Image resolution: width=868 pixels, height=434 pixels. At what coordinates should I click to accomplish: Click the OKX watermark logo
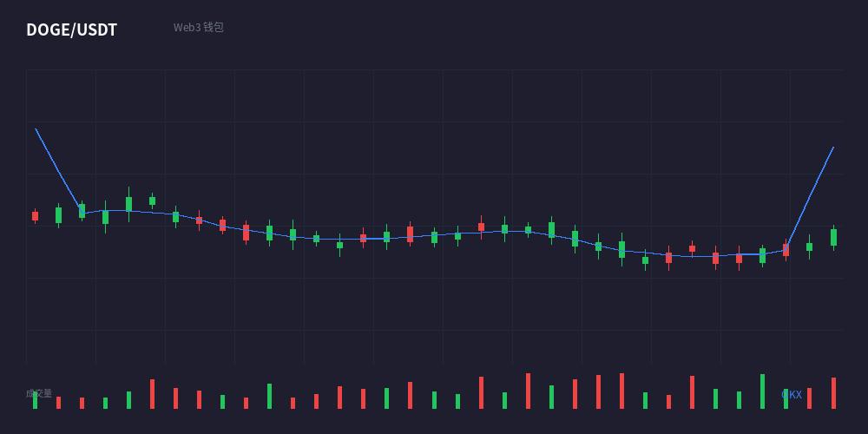[791, 395]
